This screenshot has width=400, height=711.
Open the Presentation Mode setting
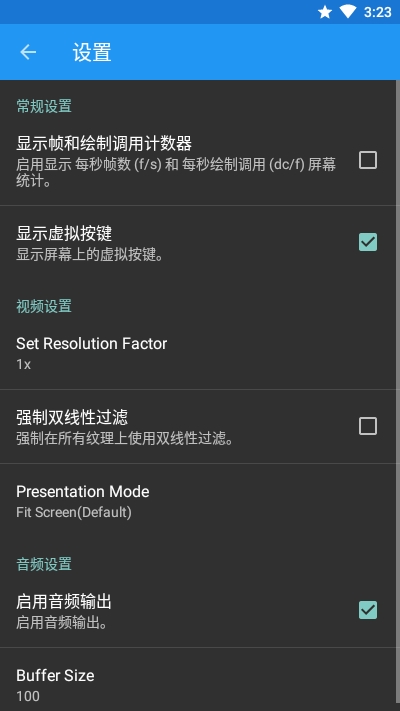198,501
